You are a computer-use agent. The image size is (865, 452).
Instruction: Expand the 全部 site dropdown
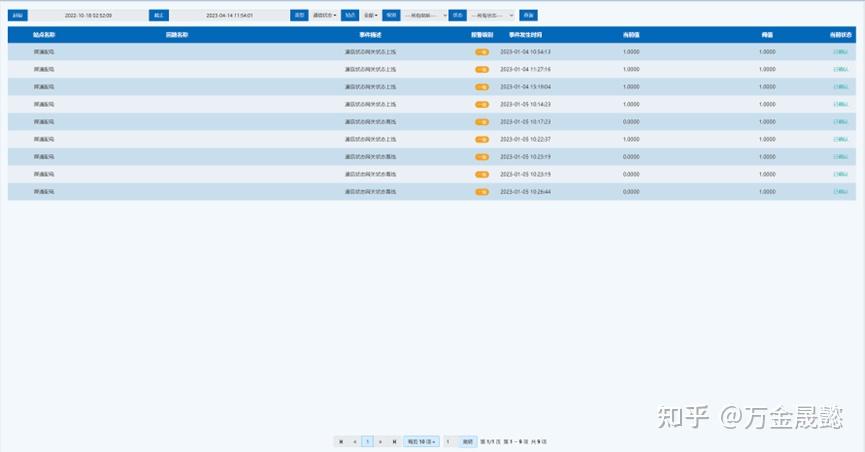[370, 16]
